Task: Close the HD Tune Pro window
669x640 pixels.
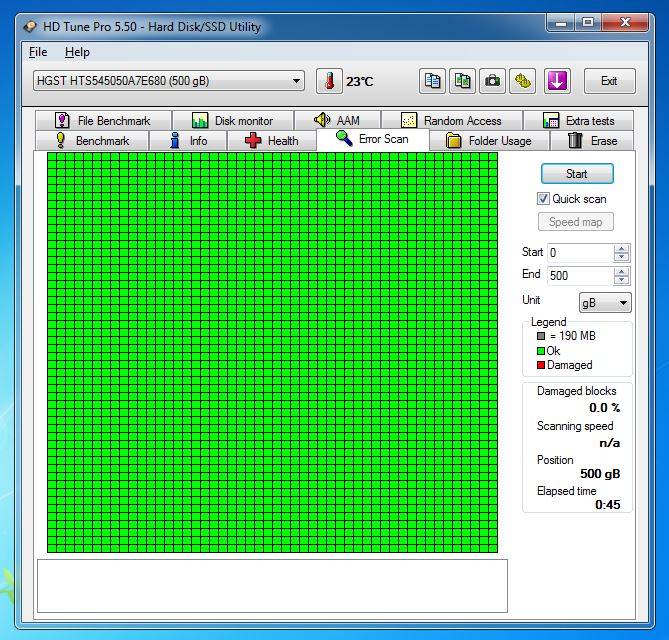Action: point(625,23)
